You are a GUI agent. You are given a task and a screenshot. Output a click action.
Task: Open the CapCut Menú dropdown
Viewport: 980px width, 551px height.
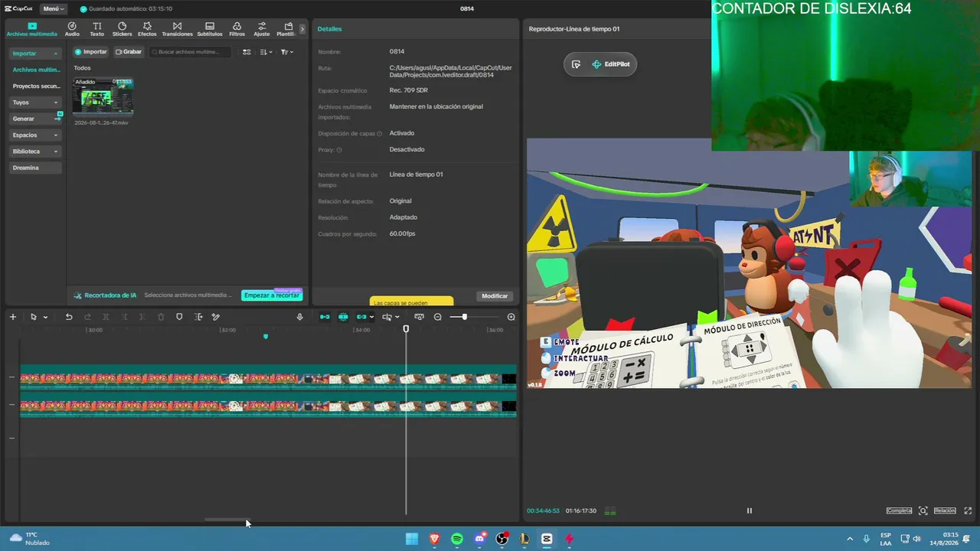coord(53,8)
